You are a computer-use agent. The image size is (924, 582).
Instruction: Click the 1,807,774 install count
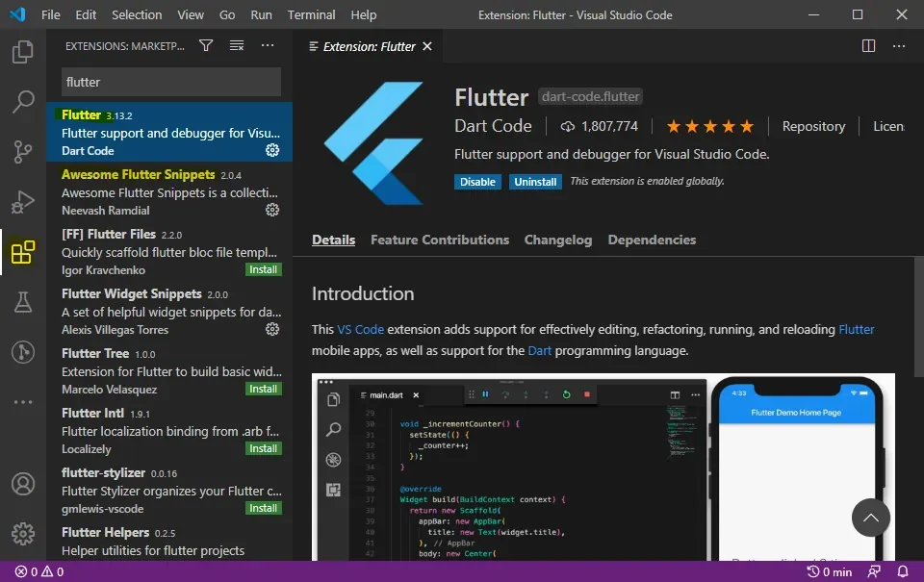[x=599, y=126]
